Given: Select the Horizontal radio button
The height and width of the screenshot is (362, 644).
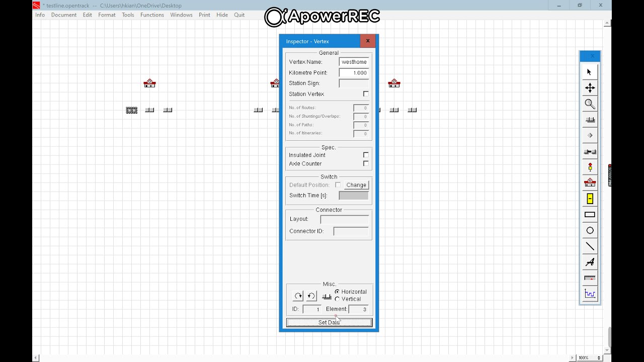Looking at the screenshot, I should click(x=337, y=292).
